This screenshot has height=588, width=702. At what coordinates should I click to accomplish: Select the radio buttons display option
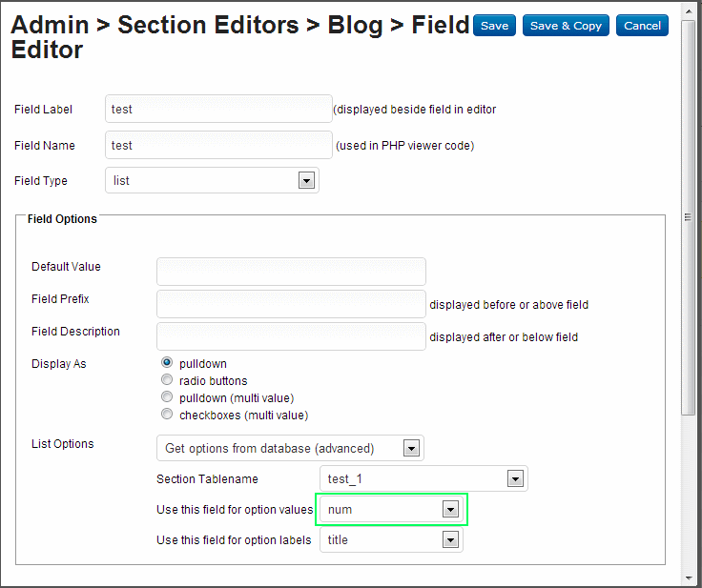point(168,380)
